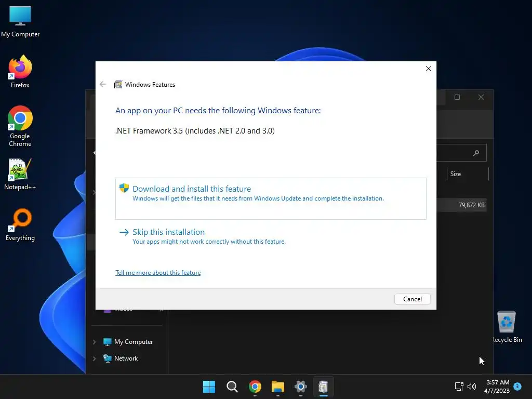Click the volume icon in system tray
The width and height of the screenshot is (532, 399).
472,387
